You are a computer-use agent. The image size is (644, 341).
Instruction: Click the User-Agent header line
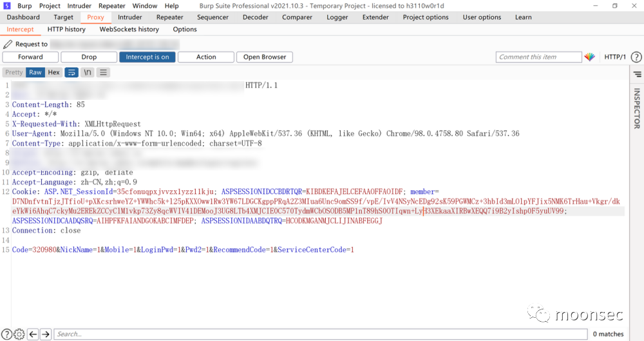click(x=266, y=133)
